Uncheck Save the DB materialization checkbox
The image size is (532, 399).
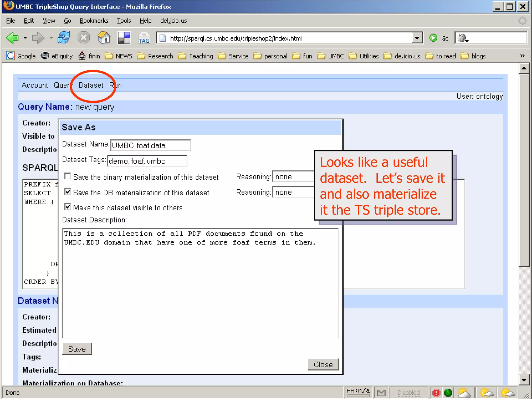[x=68, y=192]
